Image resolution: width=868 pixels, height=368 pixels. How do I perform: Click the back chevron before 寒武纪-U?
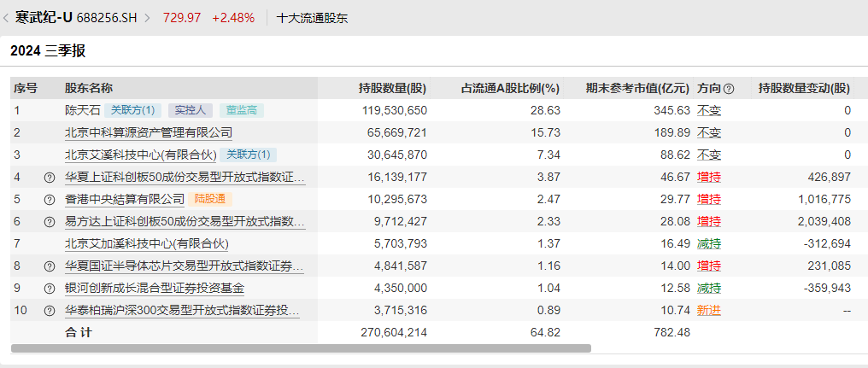coord(7,18)
